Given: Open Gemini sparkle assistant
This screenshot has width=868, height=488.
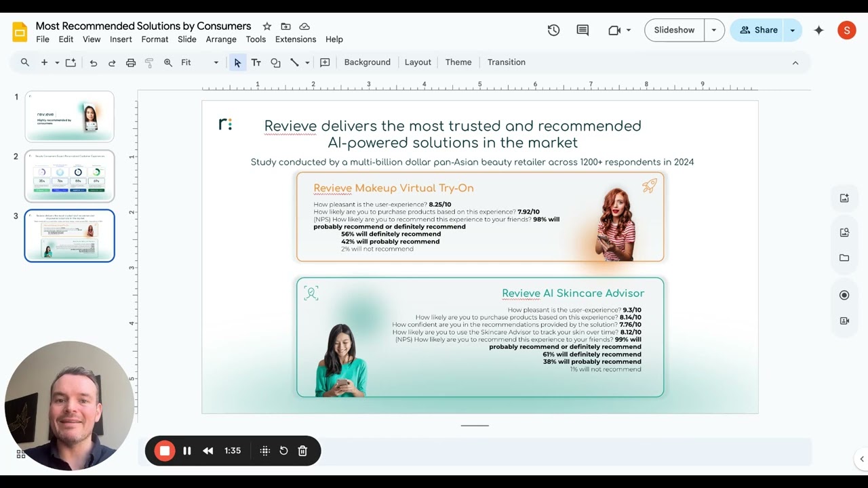Looking at the screenshot, I should click(x=818, y=30).
